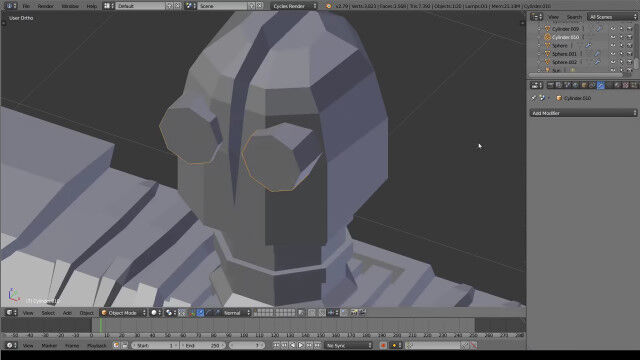Toggle render camera icon for Sphere.002

(x=629, y=62)
